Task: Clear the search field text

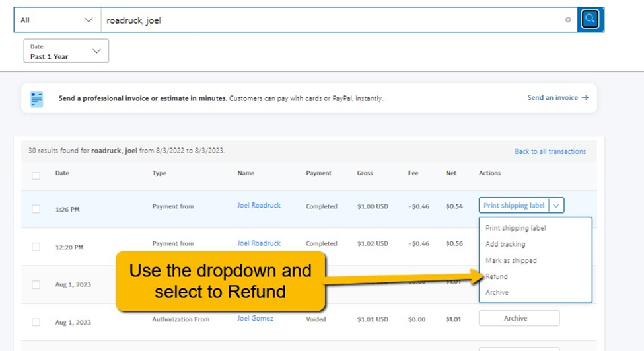Action: pos(568,20)
